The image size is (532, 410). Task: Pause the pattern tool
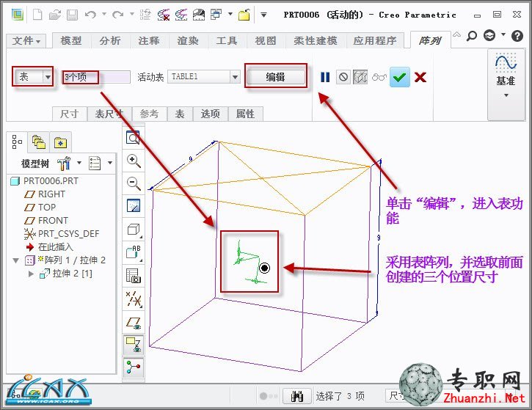(325, 77)
